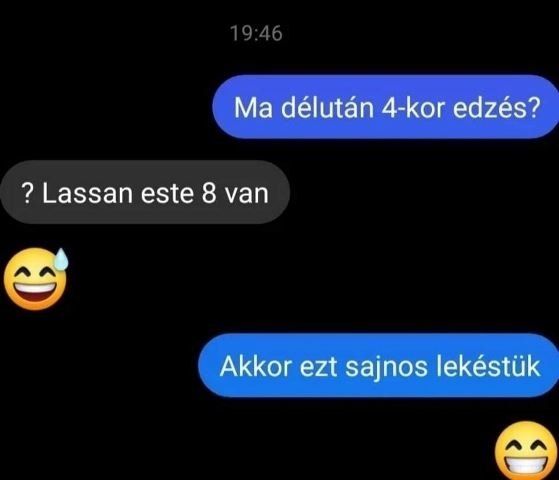This screenshot has width=559, height=480.
Task: Click the grinning teeth emoji message
Action: click(526, 451)
